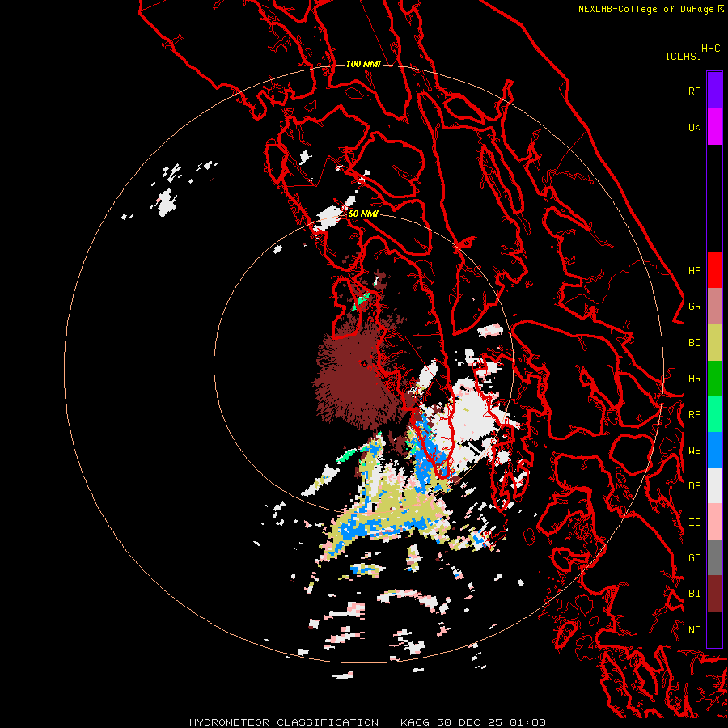Click the HHC product label
This screenshot has height=728, width=728.
(x=711, y=49)
